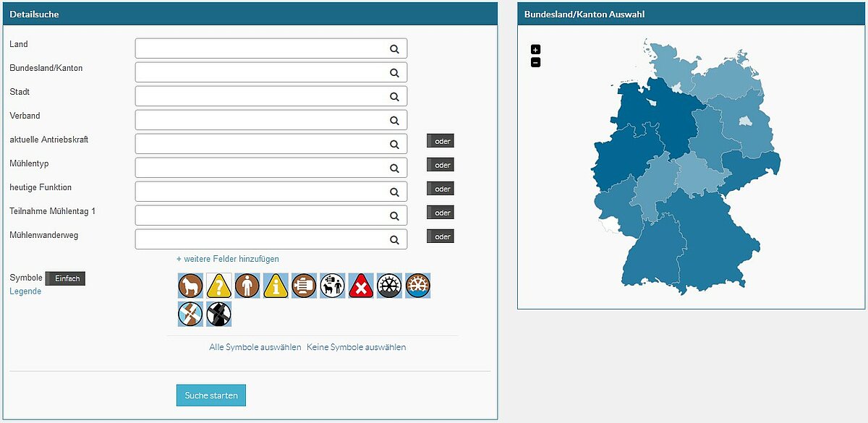This screenshot has width=868, height=423.
Task: Click the magnifier in the Bundesland/Kanton field
Action: [x=395, y=73]
